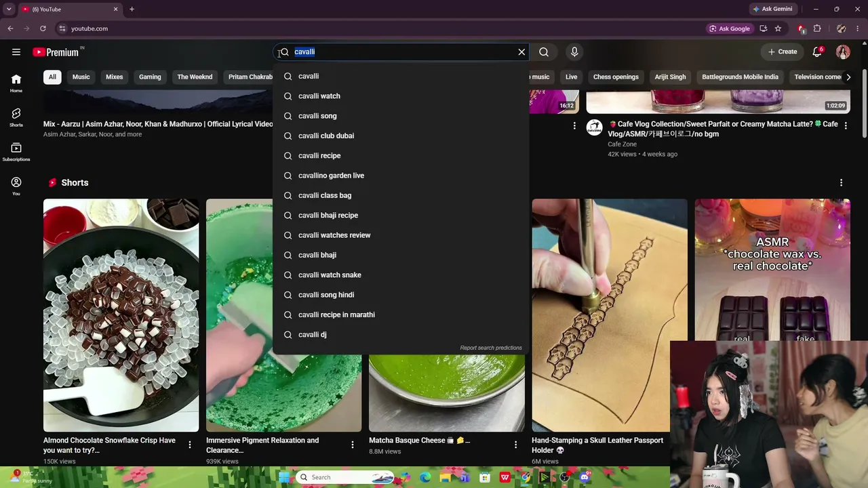868x488 pixels.
Task: Open the Hand-Stamping Skull Leather Passport short thumbnail
Action: pos(610,315)
